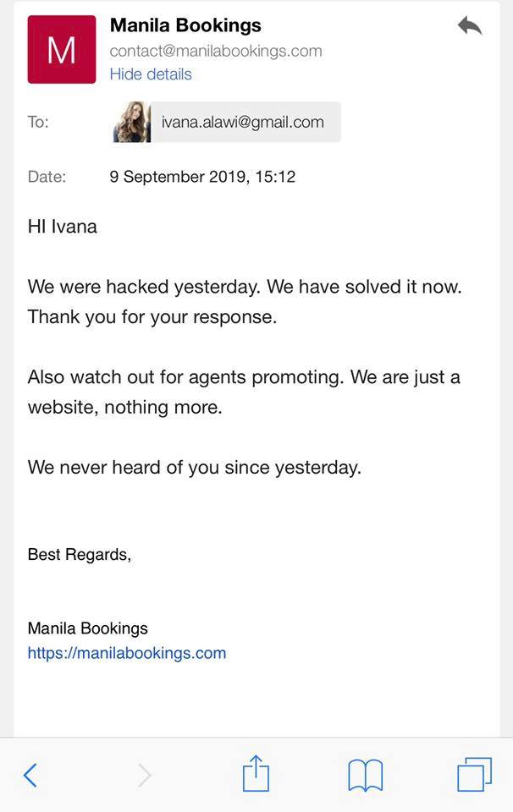Select the ivana.alawi@gmail.com recipient chip
Screen dimensions: 513x812
[x=242, y=122]
